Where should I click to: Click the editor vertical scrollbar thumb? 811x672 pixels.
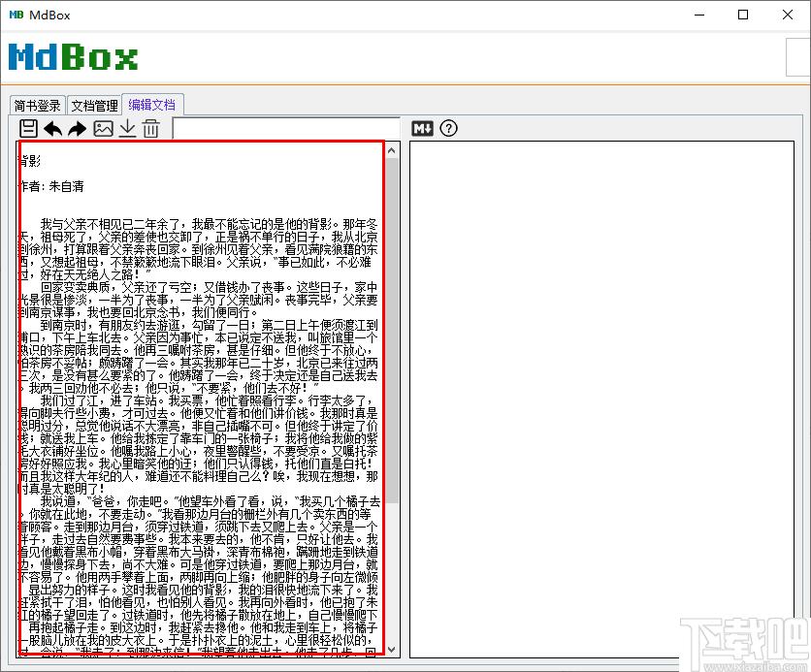pyautogui.click(x=392, y=331)
